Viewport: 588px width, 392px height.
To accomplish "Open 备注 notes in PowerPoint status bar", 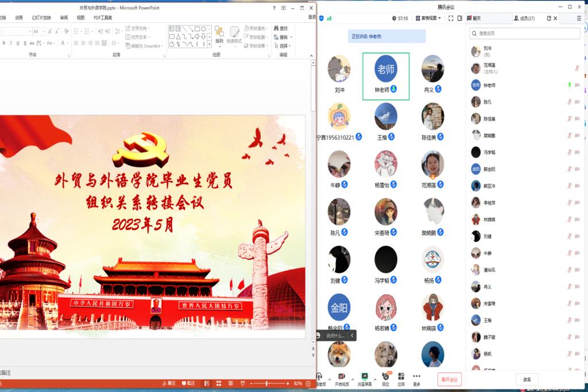I will click(x=169, y=383).
